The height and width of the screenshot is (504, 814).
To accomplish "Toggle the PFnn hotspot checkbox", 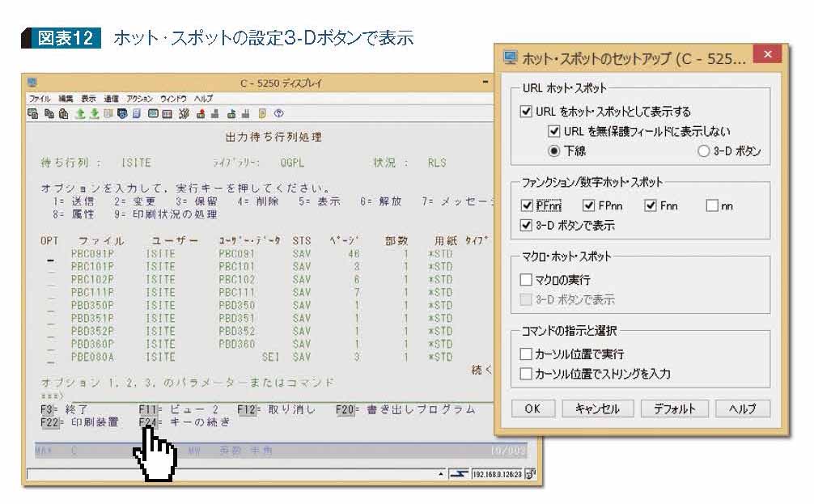I will tap(527, 206).
